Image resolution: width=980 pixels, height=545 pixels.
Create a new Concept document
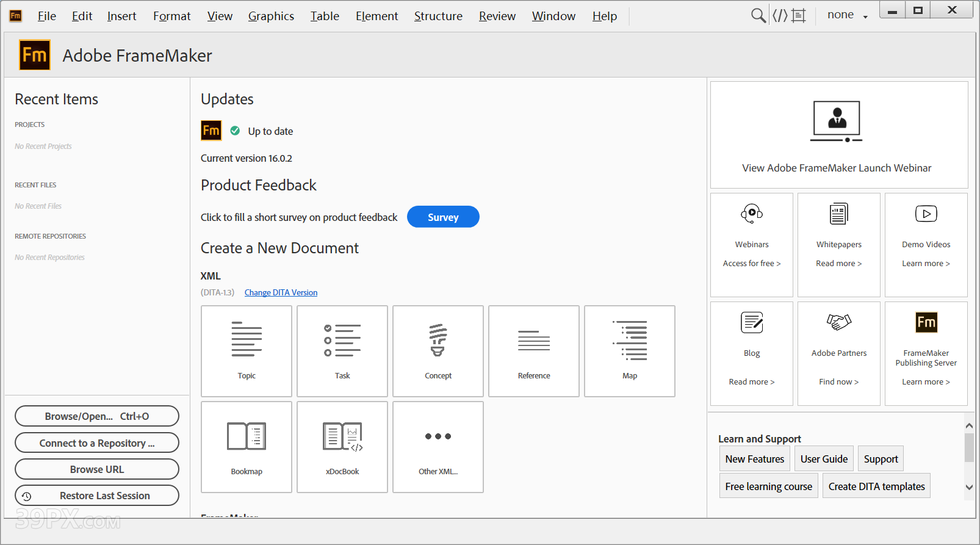tap(438, 351)
